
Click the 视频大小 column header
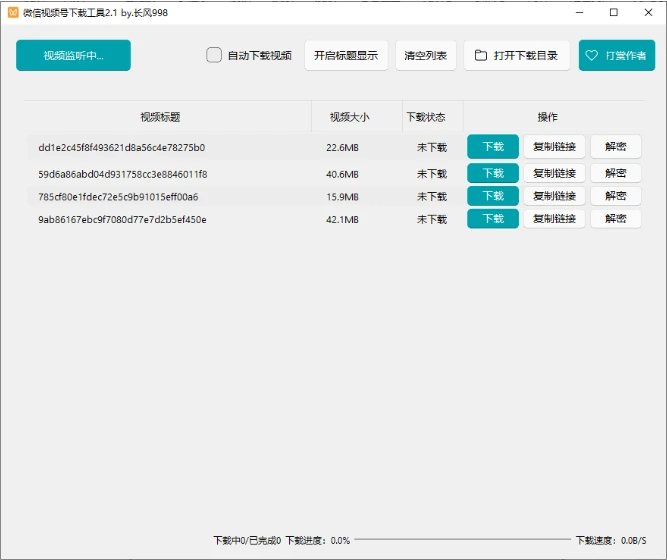350,117
